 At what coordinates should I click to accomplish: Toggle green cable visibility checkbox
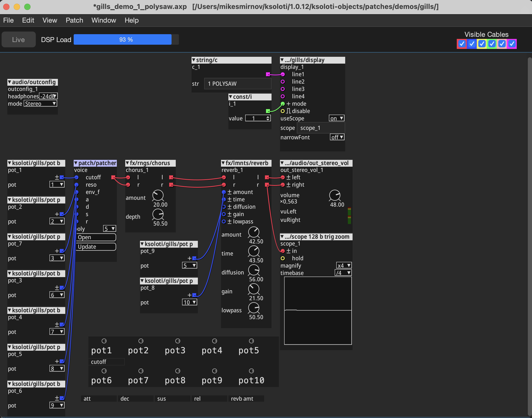click(x=492, y=44)
